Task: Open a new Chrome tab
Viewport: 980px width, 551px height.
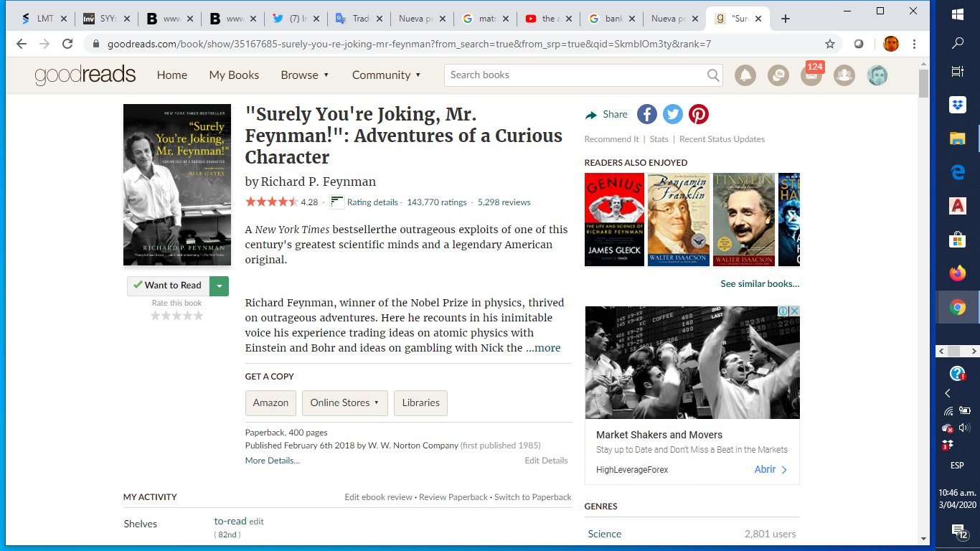Action: click(x=786, y=19)
